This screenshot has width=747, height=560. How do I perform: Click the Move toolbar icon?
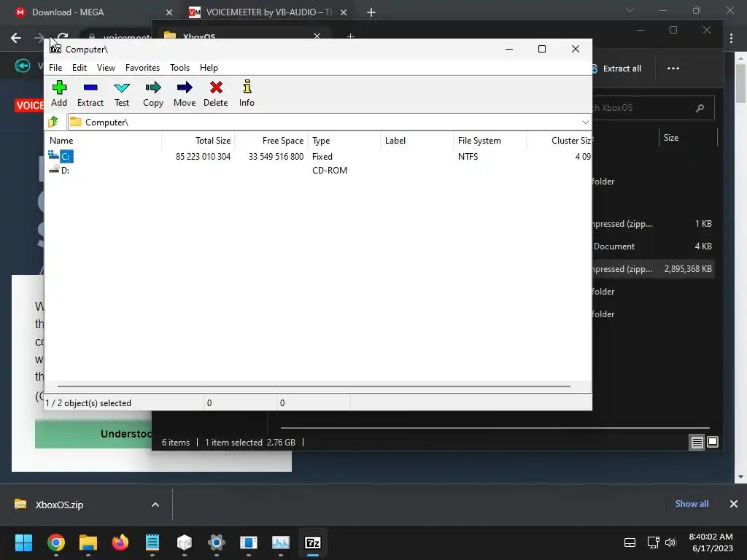click(x=185, y=93)
